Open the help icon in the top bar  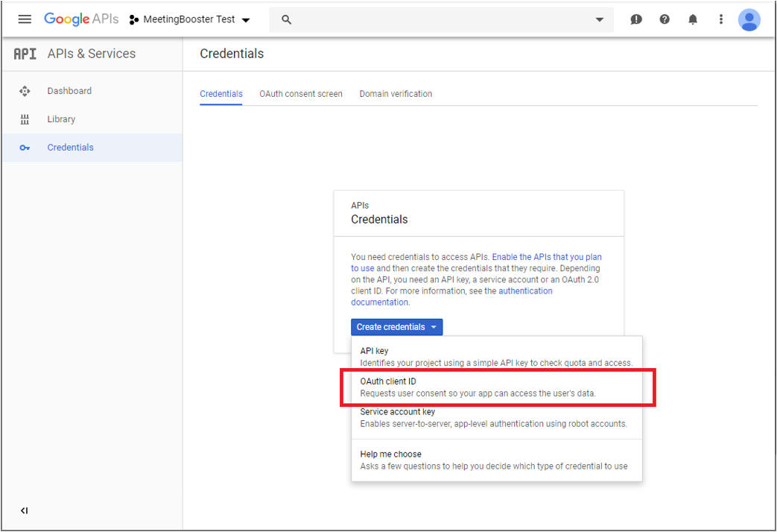664,19
